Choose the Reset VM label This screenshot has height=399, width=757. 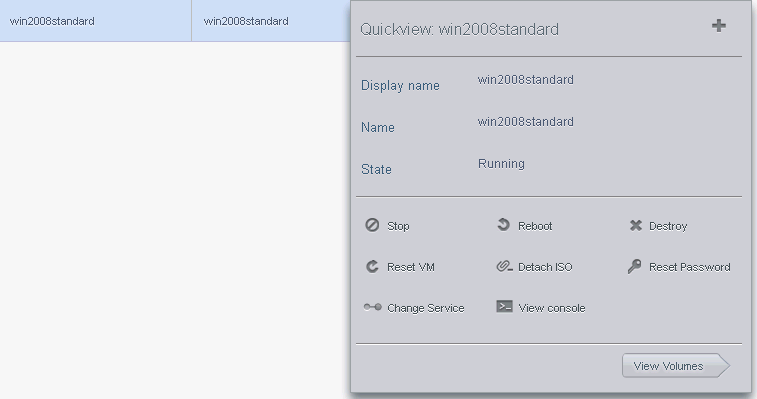[411, 267]
